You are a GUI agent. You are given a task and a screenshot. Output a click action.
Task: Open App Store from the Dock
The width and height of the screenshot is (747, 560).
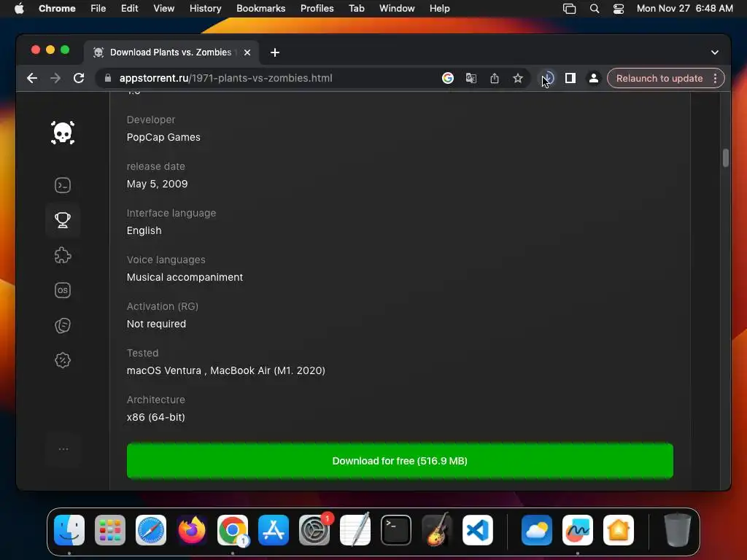pos(274,530)
